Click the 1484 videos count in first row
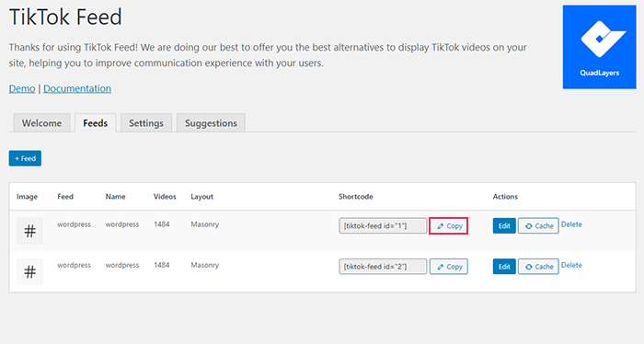This screenshot has height=344, width=644. [x=161, y=224]
